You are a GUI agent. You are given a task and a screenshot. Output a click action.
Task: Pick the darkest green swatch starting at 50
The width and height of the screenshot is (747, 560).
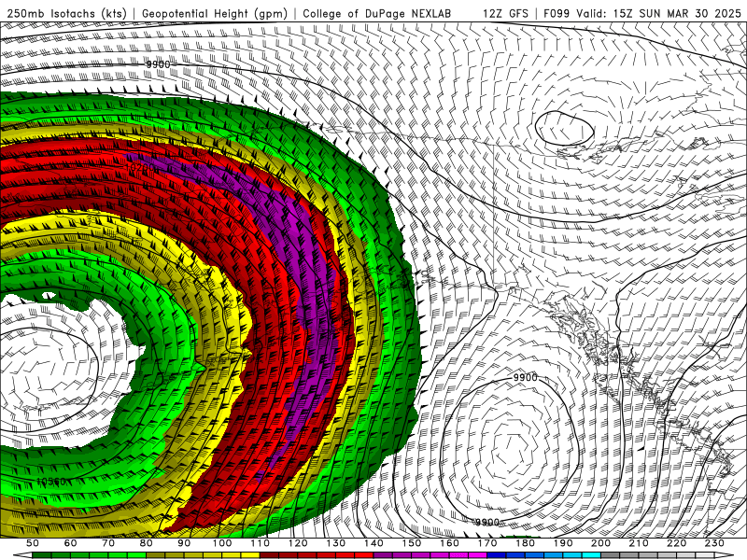(41, 555)
